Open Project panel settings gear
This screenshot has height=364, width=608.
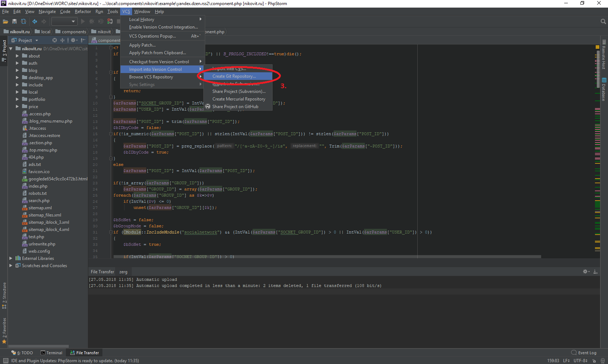click(x=73, y=40)
